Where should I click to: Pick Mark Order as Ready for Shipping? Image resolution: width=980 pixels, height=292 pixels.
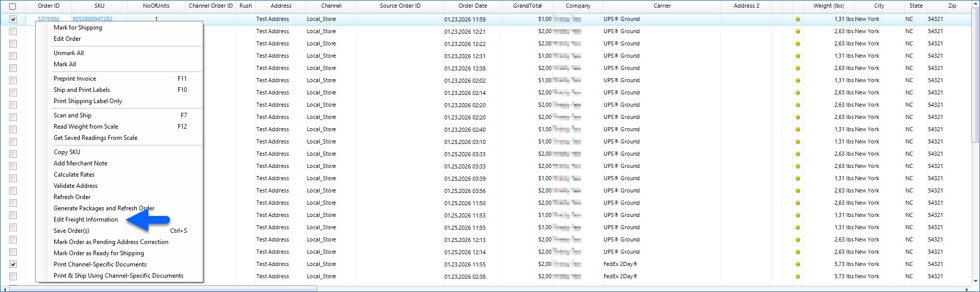tap(99, 253)
